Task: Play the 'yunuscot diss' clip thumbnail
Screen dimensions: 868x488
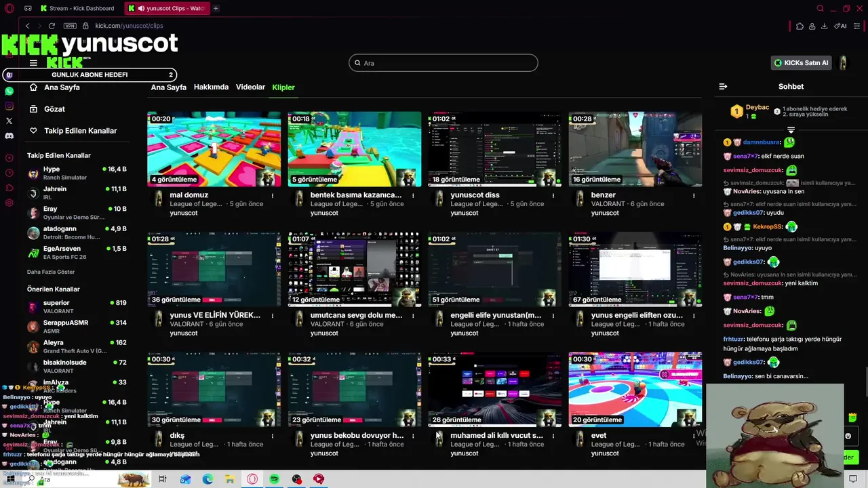Action: pos(494,149)
